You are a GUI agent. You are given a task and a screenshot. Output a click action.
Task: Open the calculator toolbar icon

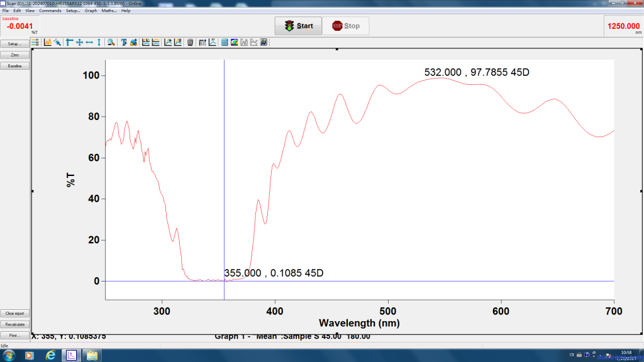click(x=225, y=43)
